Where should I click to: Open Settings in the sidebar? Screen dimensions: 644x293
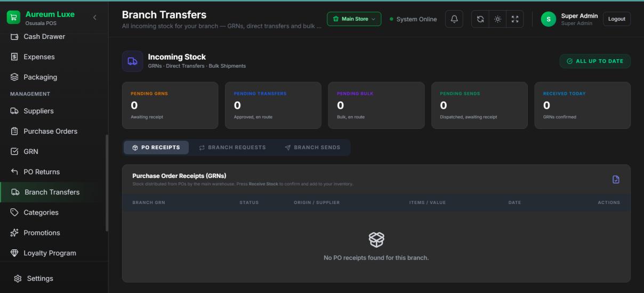53,279
